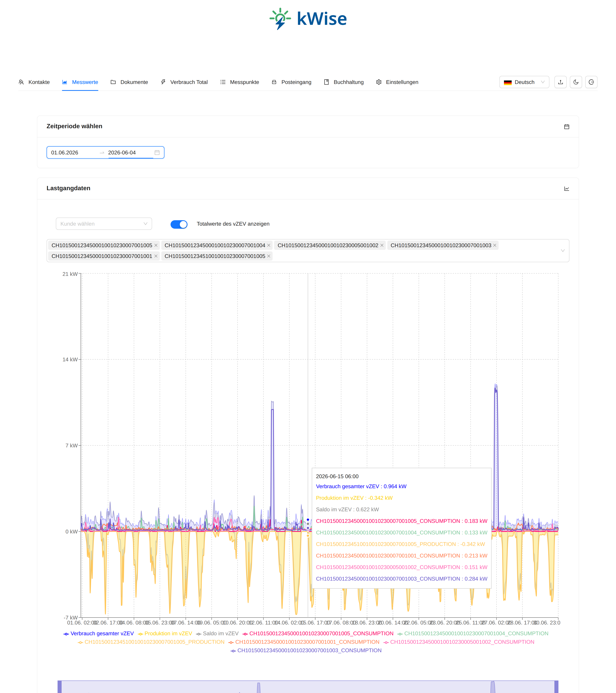
Task: Click the kWise logo
Action: [x=308, y=19]
